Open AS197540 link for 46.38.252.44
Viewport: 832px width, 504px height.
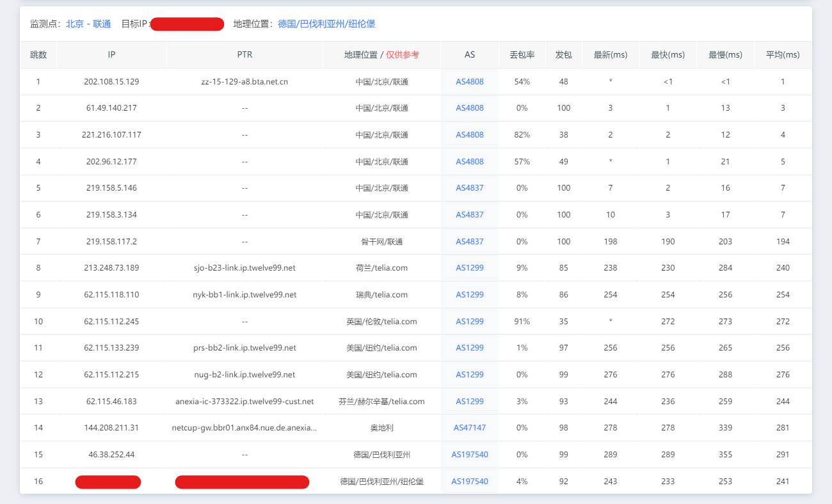[470, 455]
